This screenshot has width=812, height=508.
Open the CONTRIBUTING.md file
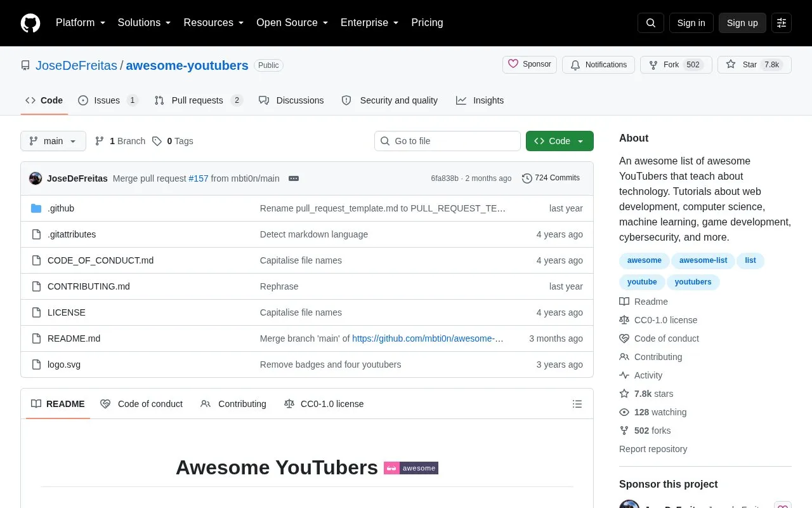pos(89,286)
